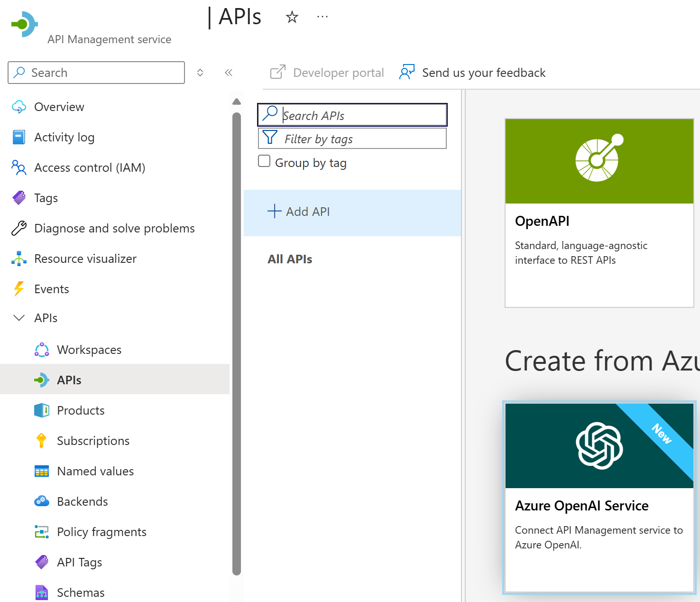Click the Subscriptions key icon
The width and height of the screenshot is (700, 602).
(42, 441)
